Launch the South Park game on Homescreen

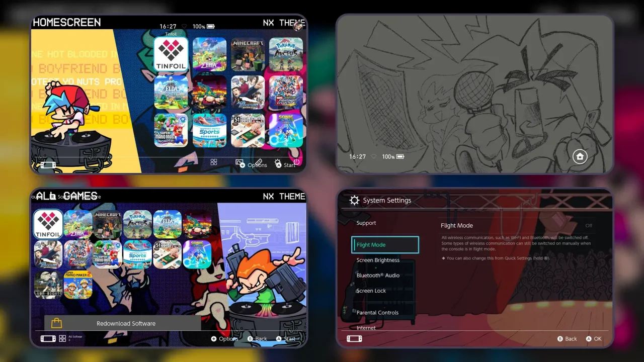pos(209,93)
